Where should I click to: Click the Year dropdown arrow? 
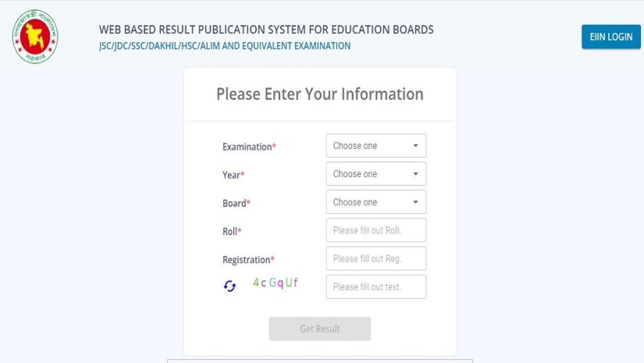[x=415, y=174]
